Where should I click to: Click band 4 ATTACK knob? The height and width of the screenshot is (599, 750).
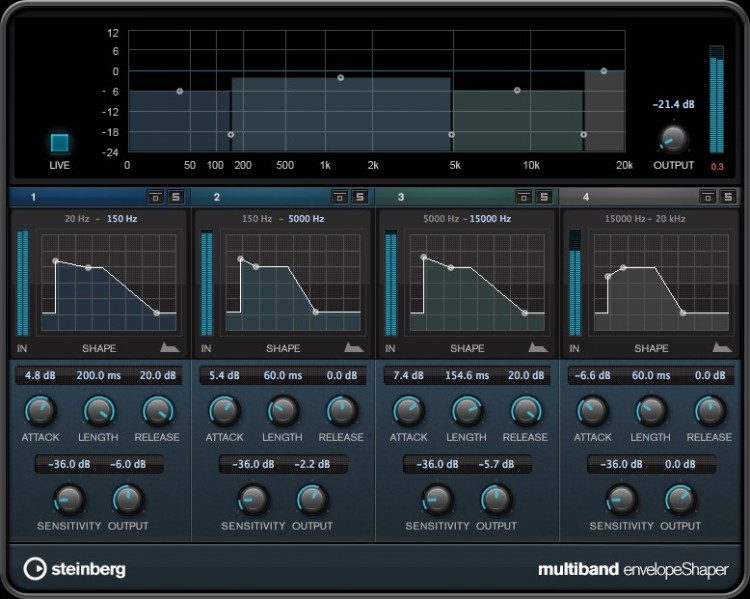[x=593, y=411]
